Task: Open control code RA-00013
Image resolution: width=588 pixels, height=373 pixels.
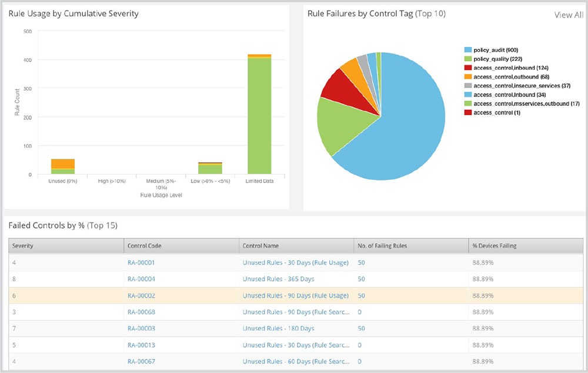Action: coord(141,345)
